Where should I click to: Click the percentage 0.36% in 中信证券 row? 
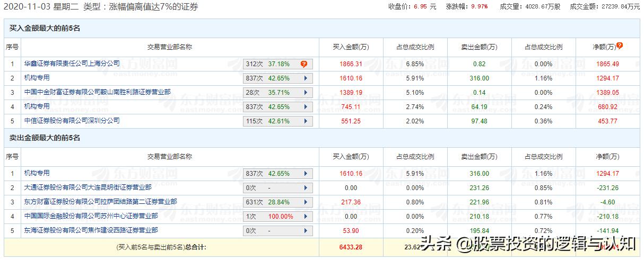coord(543,121)
